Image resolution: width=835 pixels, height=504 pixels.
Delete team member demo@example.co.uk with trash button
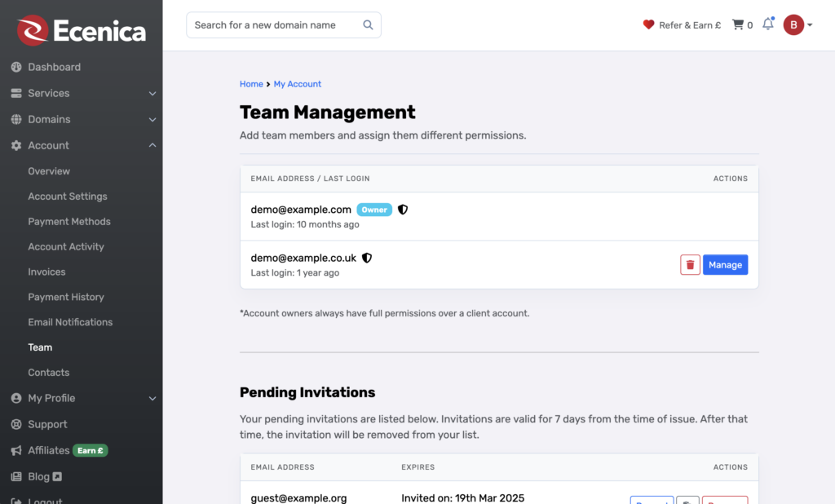[x=690, y=265]
